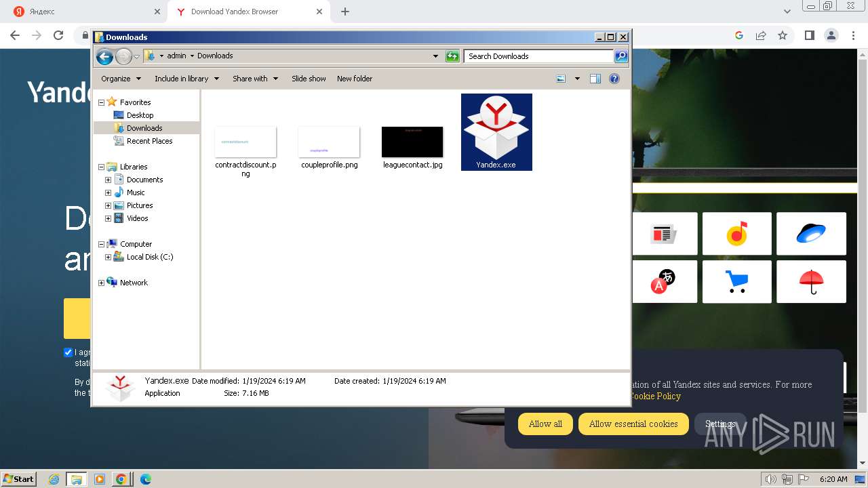This screenshot has height=488, width=868.
Task: Select Network in the navigation pane
Action: 134,283
